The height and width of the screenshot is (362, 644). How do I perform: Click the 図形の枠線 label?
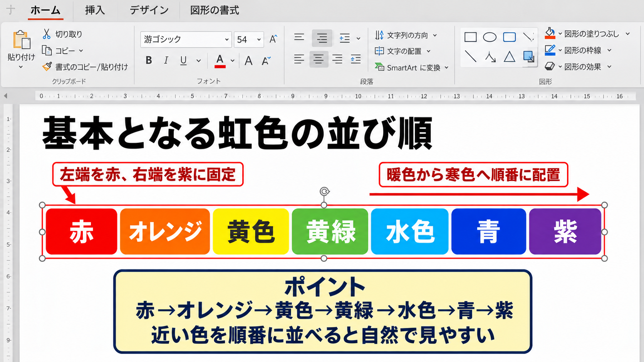pos(583,50)
